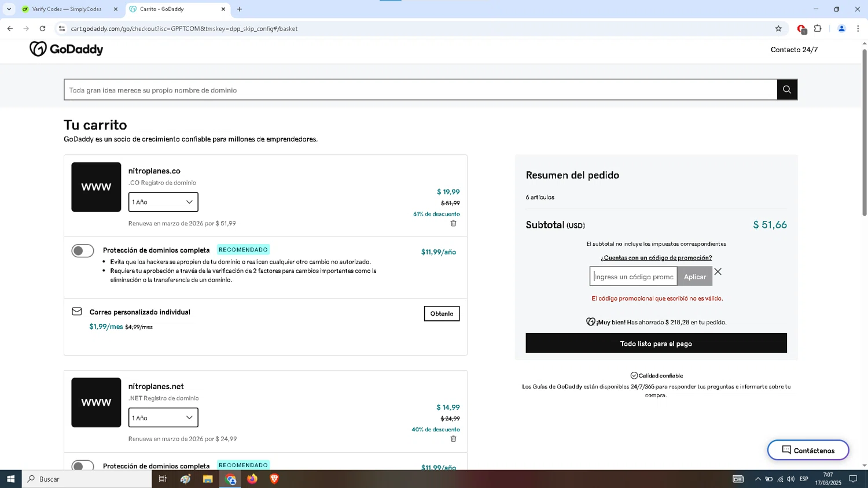Screen dimensions: 868x488
Task: Click the nitroplanes.co domain name
Action: [155, 171]
